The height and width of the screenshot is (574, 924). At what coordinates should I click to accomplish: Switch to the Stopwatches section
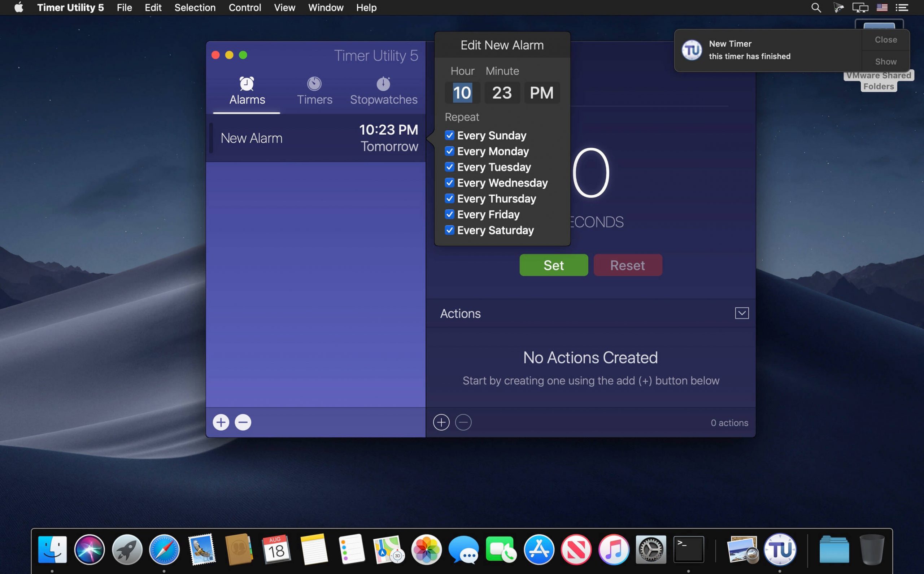click(383, 90)
